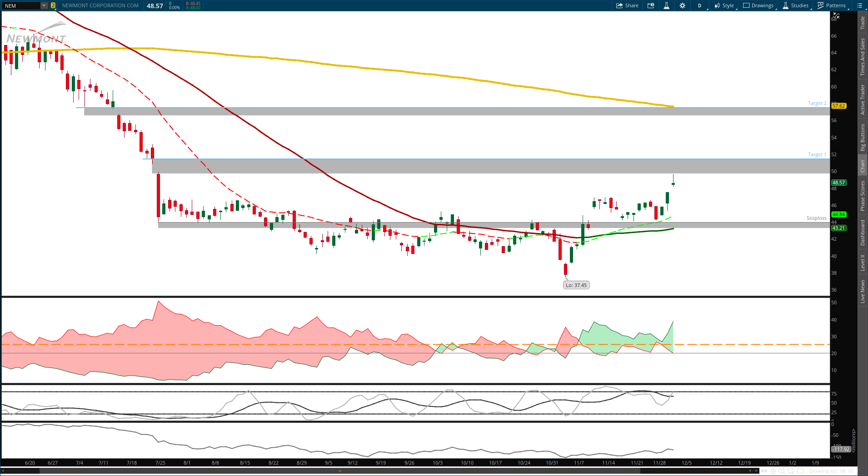Click the 57.62 yellow price tag
Viewport: 868px width, 476px height.
[x=839, y=106]
